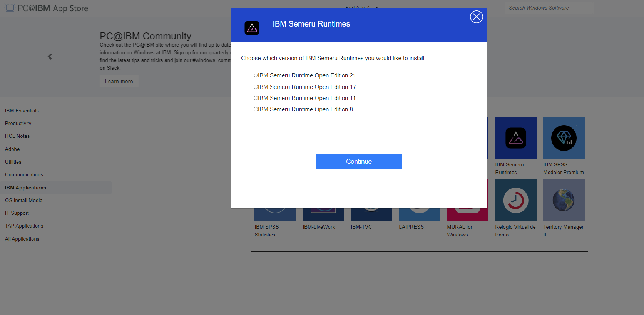
Task: Click the Continue button
Action: [359, 161]
